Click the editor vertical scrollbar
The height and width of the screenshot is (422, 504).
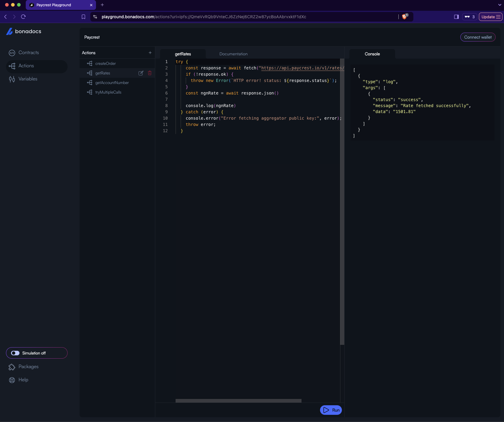pyautogui.click(x=342, y=202)
